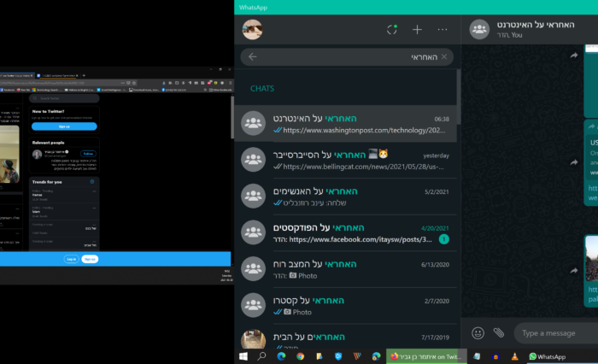Click the group avatar of האחראי על הסייברסייבר
The height and width of the screenshot is (364, 598).
253,160
